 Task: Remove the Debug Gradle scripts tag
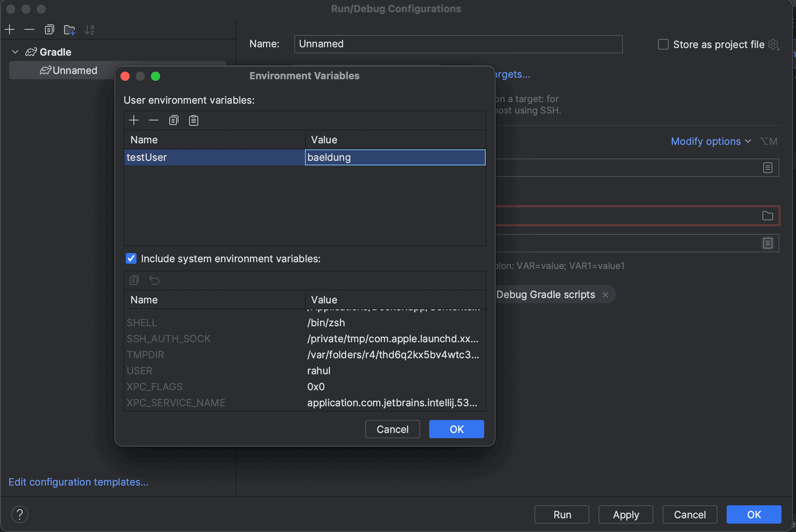(x=605, y=294)
